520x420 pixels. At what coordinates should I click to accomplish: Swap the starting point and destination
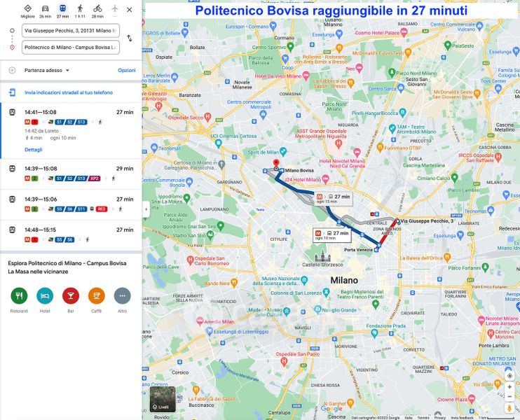(130, 38)
